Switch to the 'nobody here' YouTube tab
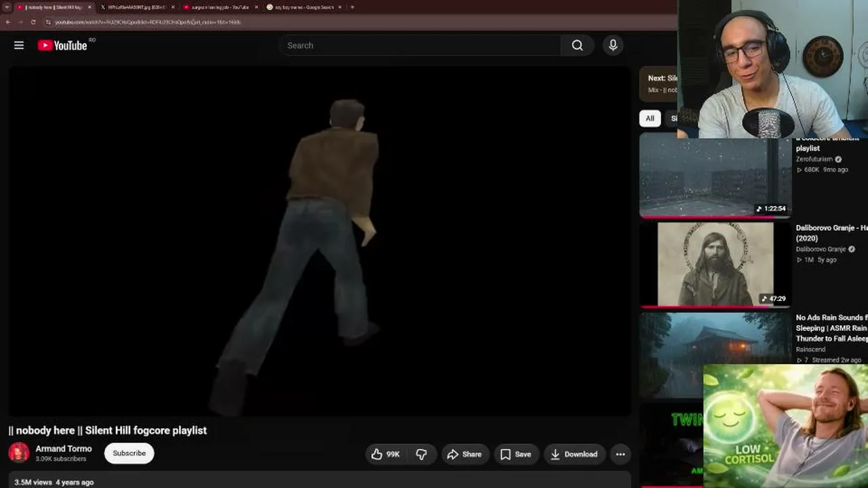 pyautogui.click(x=53, y=7)
